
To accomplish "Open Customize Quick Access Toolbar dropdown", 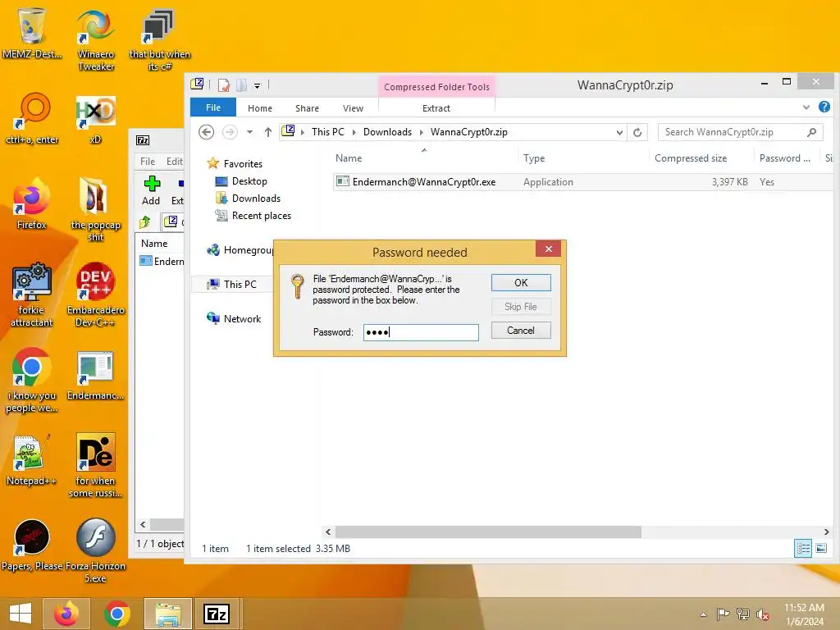I will click(x=257, y=85).
